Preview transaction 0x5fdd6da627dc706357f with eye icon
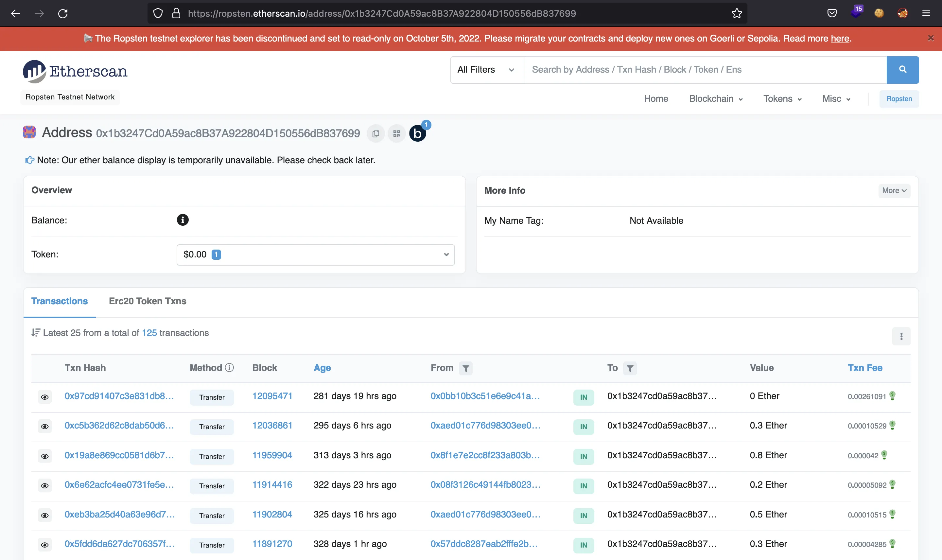 (x=44, y=545)
